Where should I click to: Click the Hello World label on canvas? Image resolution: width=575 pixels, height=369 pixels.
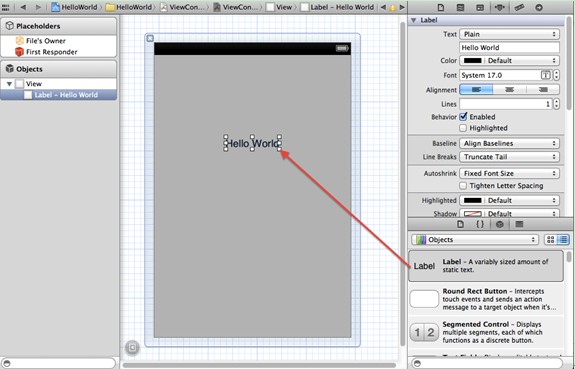click(252, 143)
